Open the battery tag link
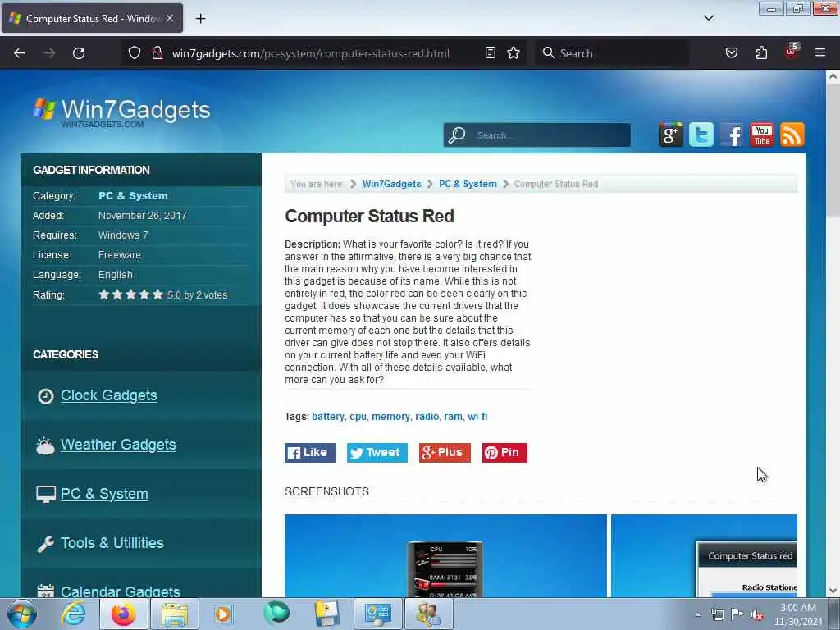Viewport: 840px width, 630px height. [328, 416]
